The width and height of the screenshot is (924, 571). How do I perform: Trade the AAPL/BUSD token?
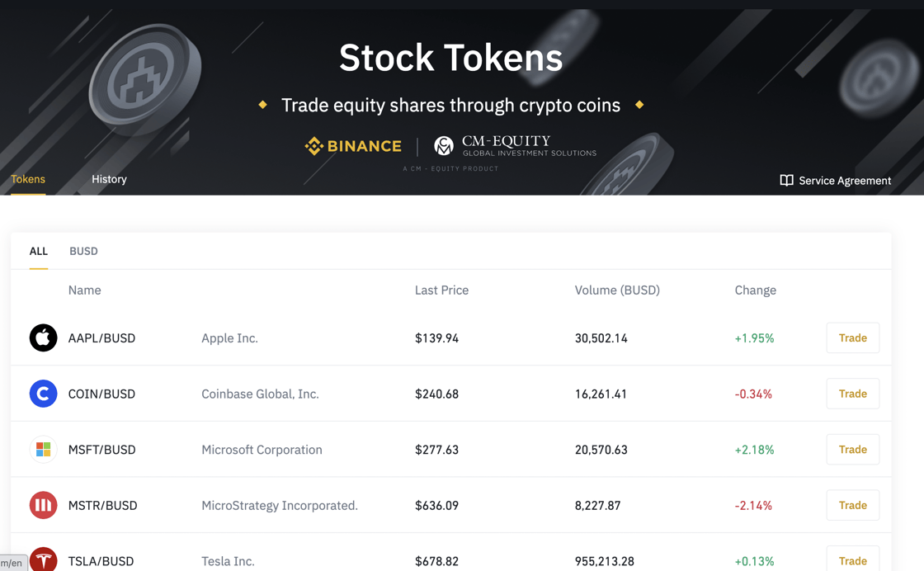coord(853,337)
